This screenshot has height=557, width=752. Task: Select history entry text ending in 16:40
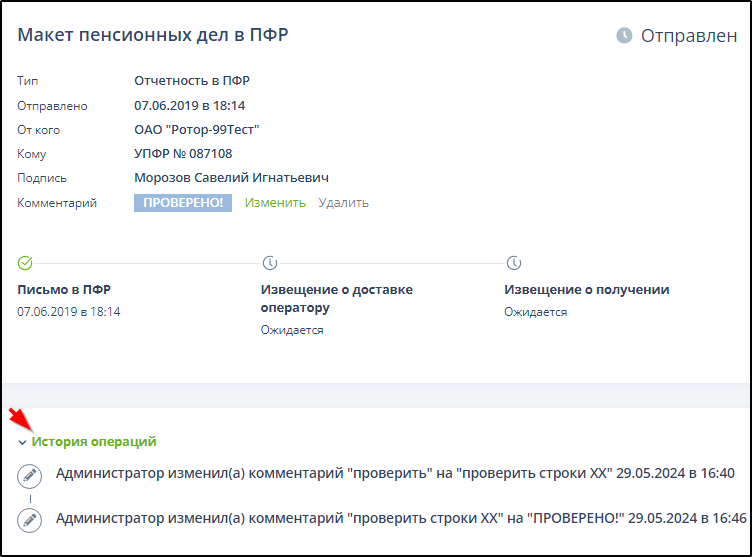click(395, 474)
